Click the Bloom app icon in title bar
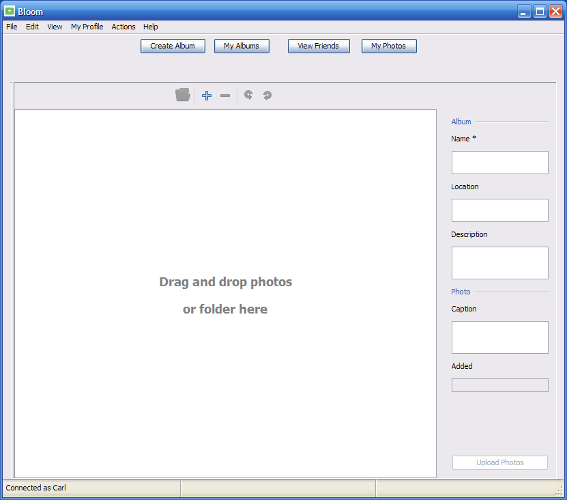 pyautogui.click(x=9, y=12)
